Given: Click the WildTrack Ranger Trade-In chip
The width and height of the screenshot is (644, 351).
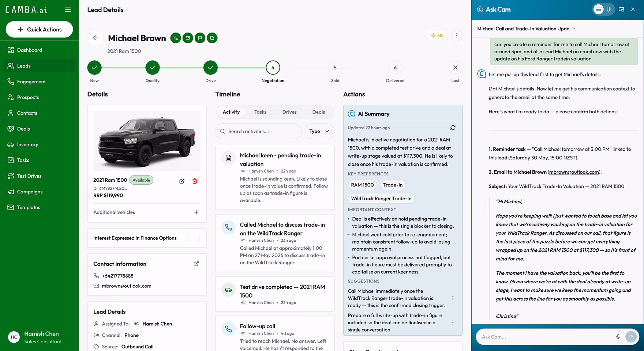Looking at the screenshot, I should pyautogui.click(x=381, y=199).
